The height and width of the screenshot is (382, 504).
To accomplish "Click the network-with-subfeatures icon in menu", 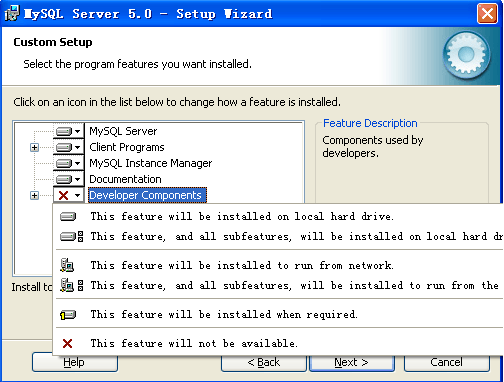I will pos(72,285).
